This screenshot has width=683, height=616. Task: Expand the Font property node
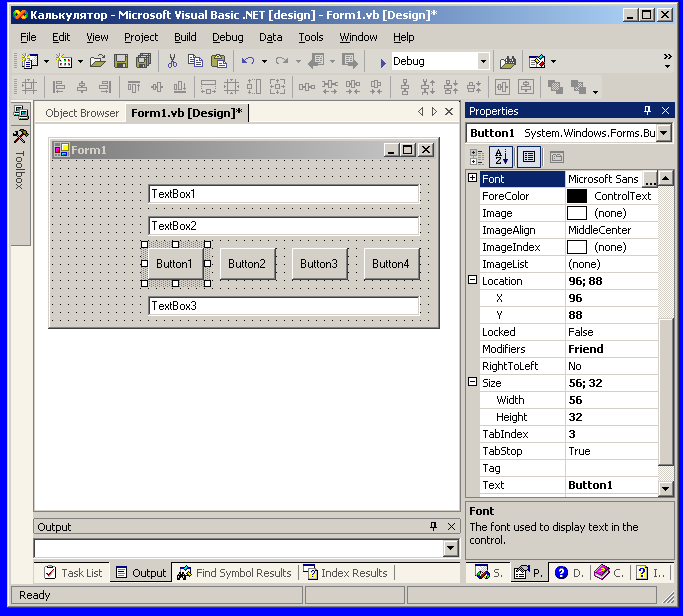click(472, 178)
